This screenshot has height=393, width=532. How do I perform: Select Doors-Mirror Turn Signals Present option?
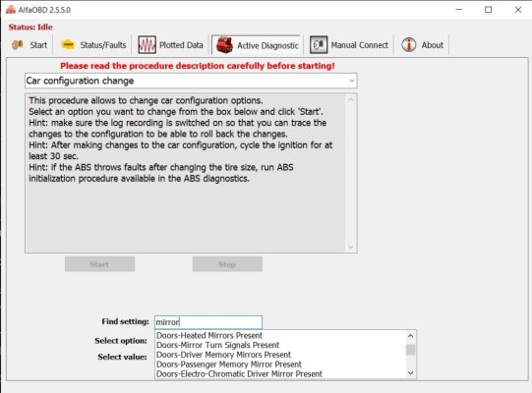point(217,345)
